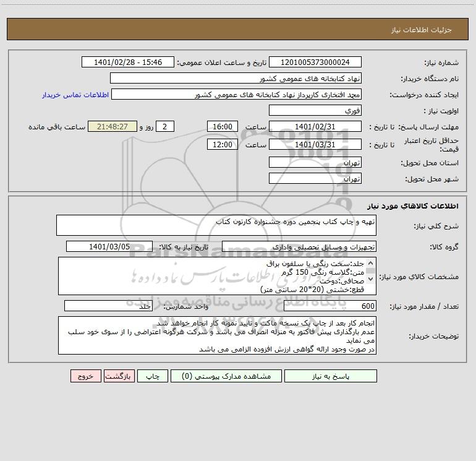Click quantity field showing 600
The image size is (476, 461).
click(330, 306)
